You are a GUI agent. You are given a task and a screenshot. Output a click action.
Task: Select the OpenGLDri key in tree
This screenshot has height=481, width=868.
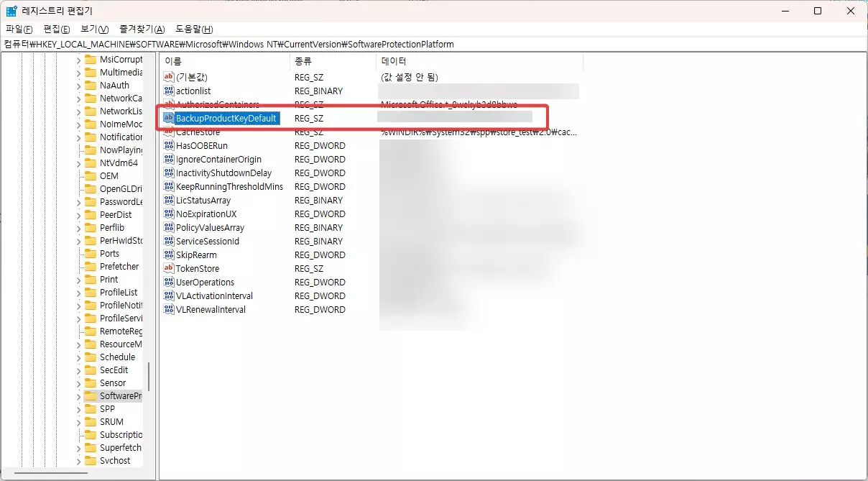[x=121, y=188]
